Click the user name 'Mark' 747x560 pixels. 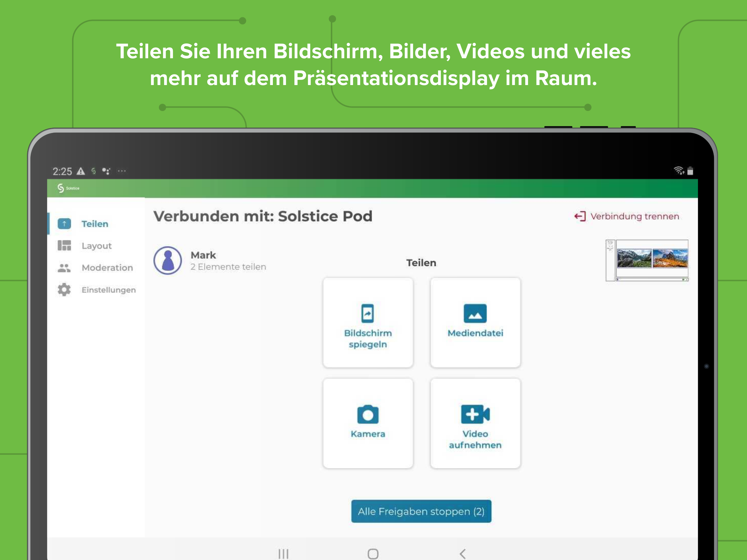pyautogui.click(x=203, y=255)
